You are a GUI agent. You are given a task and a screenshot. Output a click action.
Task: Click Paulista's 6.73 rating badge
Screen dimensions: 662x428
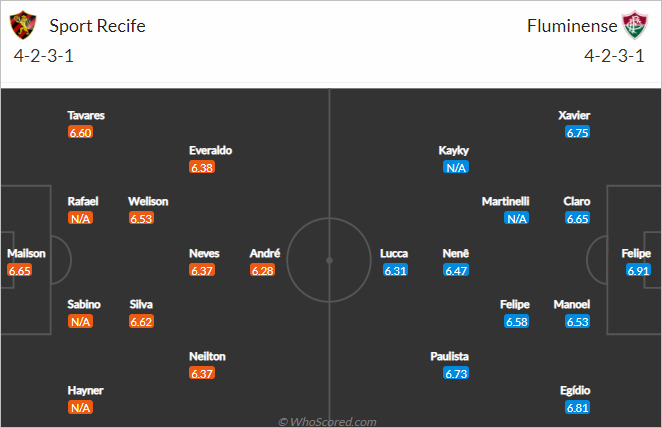coord(456,374)
